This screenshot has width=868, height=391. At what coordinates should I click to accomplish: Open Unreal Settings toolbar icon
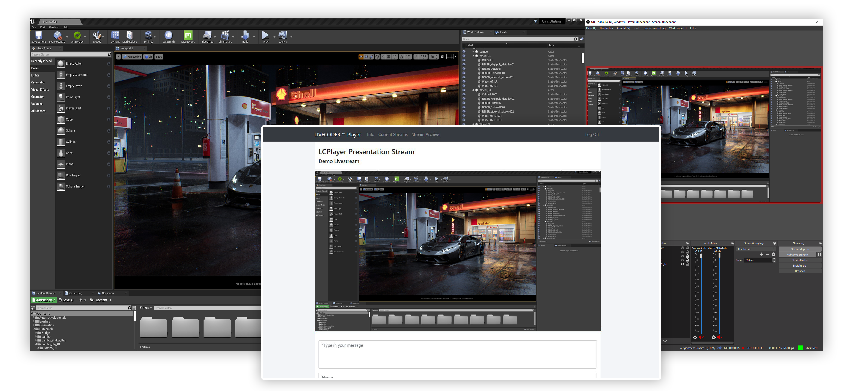point(148,37)
